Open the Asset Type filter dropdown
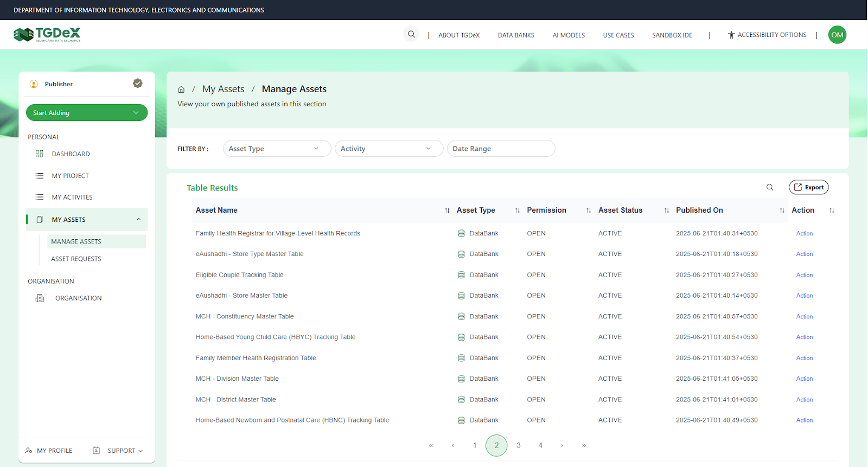This screenshot has height=467, width=868. (x=277, y=149)
